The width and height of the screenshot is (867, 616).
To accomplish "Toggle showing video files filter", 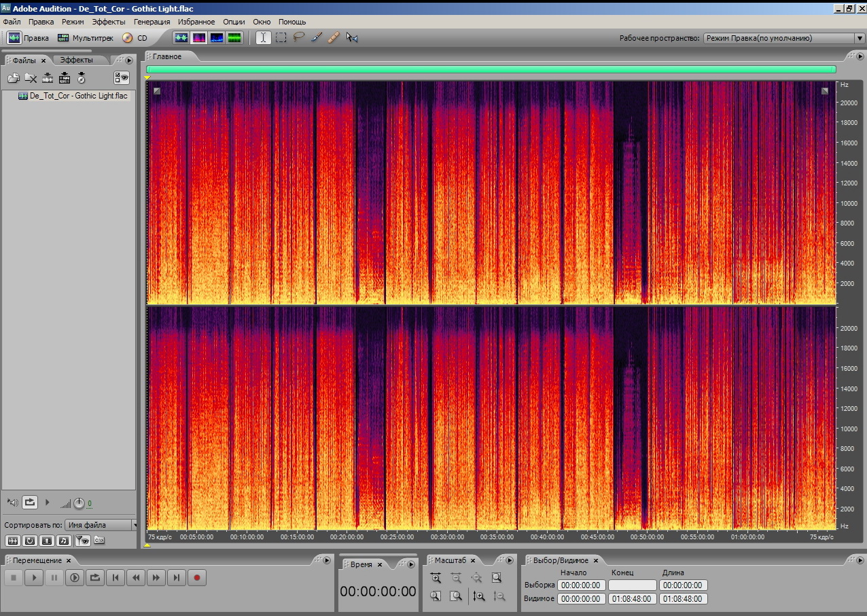I will point(47,541).
